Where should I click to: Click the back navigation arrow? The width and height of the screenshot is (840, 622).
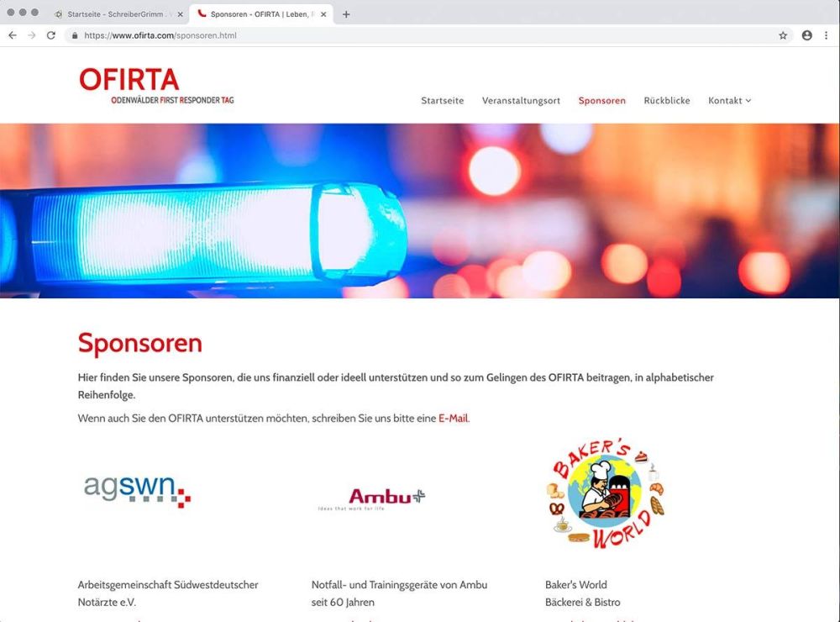pos(12,35)
